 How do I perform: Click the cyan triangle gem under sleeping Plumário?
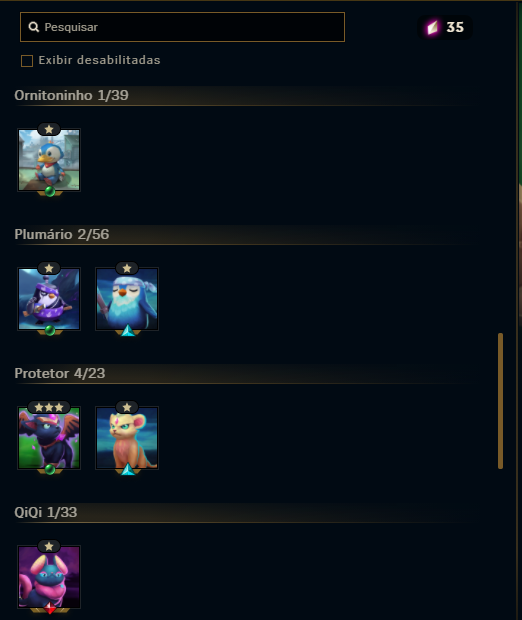(x=128, y=331)
